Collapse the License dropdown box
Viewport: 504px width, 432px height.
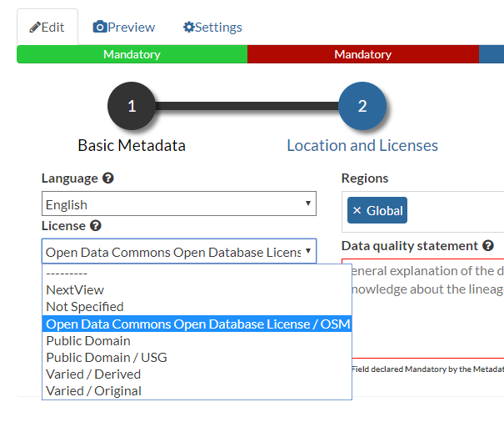coord(179,251)
